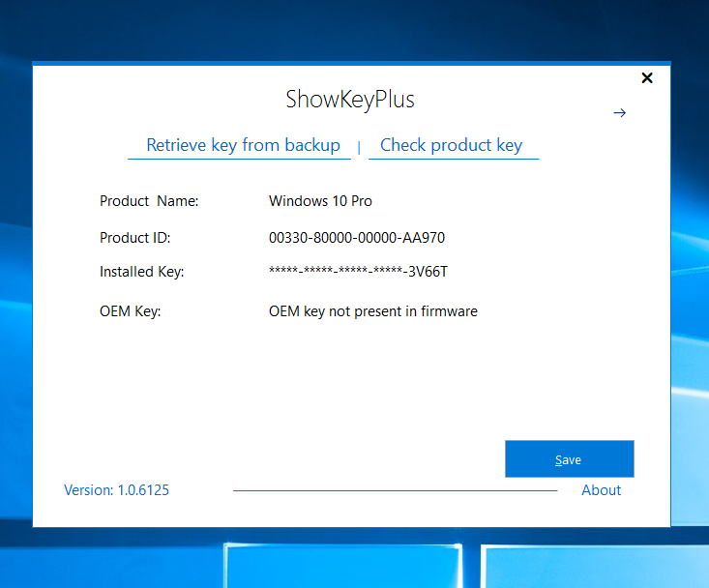The width and height of the screenshot is (709, 588).
Task: Click the Installed Key: label
Action: tap(141, 272)
